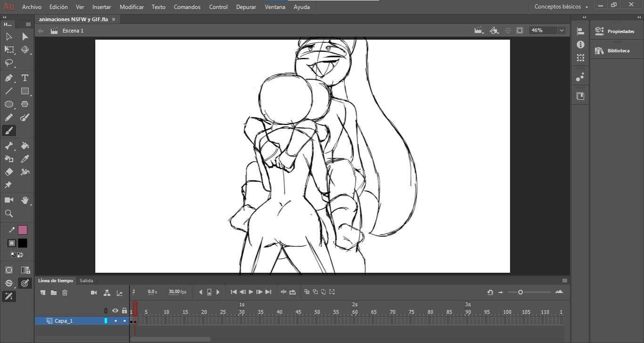Viewport: 644px width, 343px height.
Task: Select the Eyedropper tool
Action: click(x=25, y=159)
